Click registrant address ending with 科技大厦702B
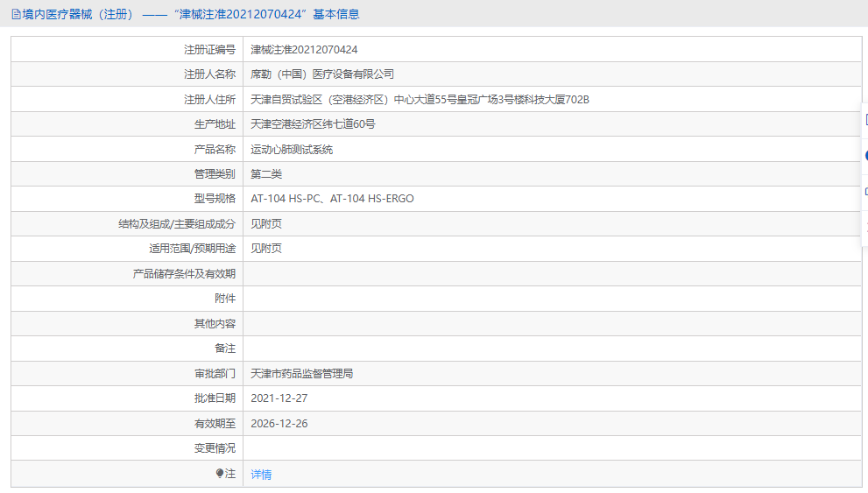Viewport: 868px width, 493px height. click(x=420, y=100)
